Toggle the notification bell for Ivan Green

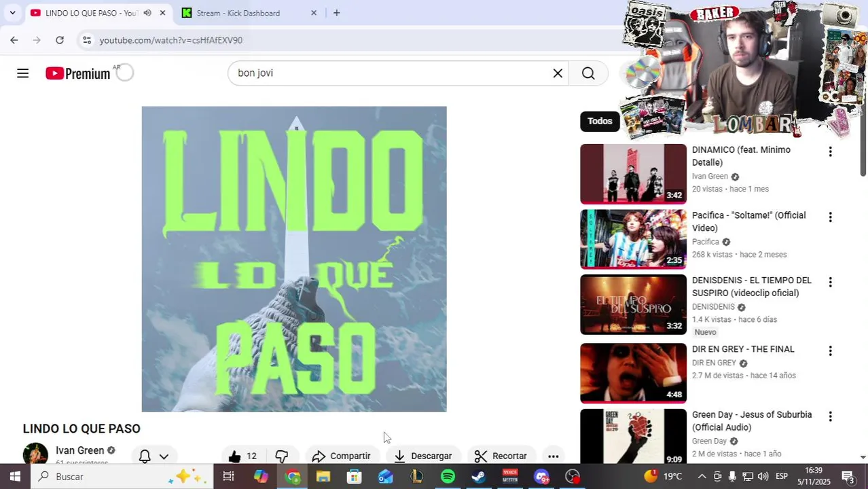(x=145, y=456)
